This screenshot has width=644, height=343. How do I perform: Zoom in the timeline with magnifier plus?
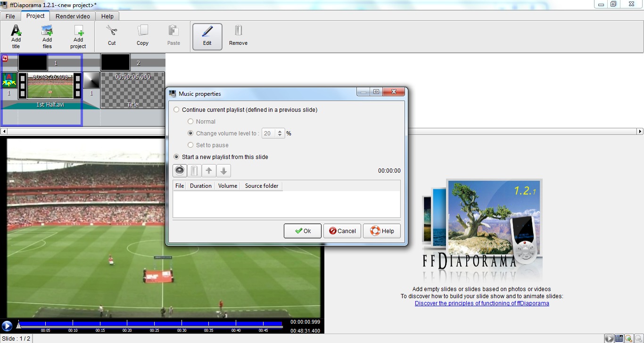pyautogui.click(x=628, y=338)
